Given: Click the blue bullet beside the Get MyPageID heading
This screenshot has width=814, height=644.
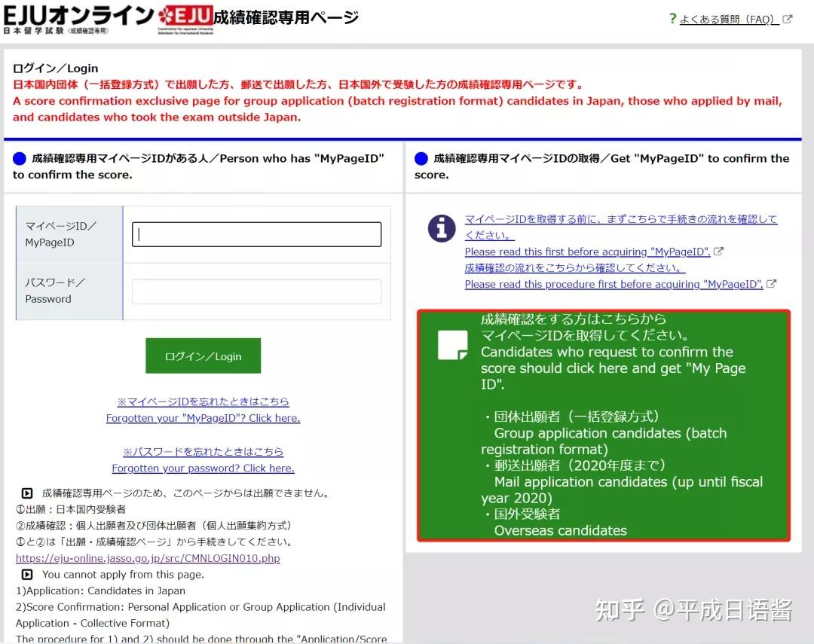Looking at the screenshot, I should point(423,158).
